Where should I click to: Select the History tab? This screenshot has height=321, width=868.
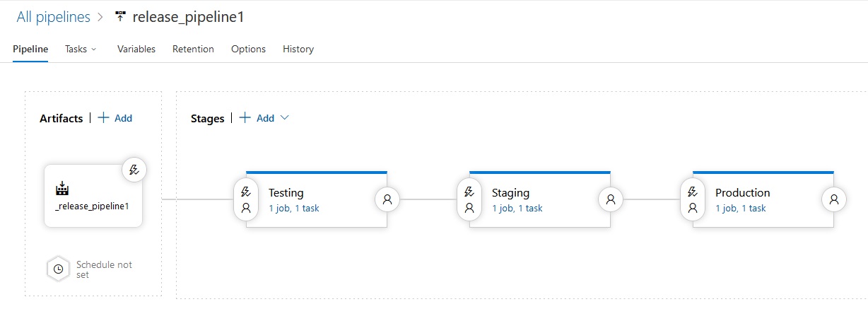coord(298,49)
